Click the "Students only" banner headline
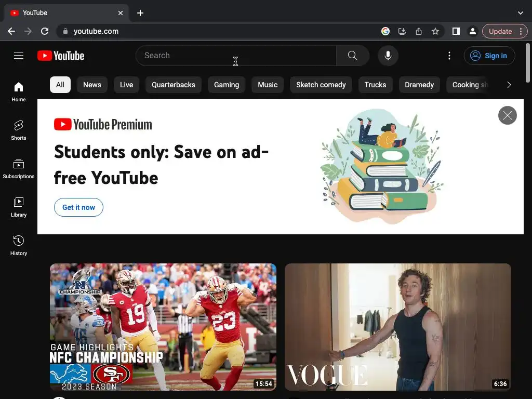532x399 pixels. coord(161,165)
